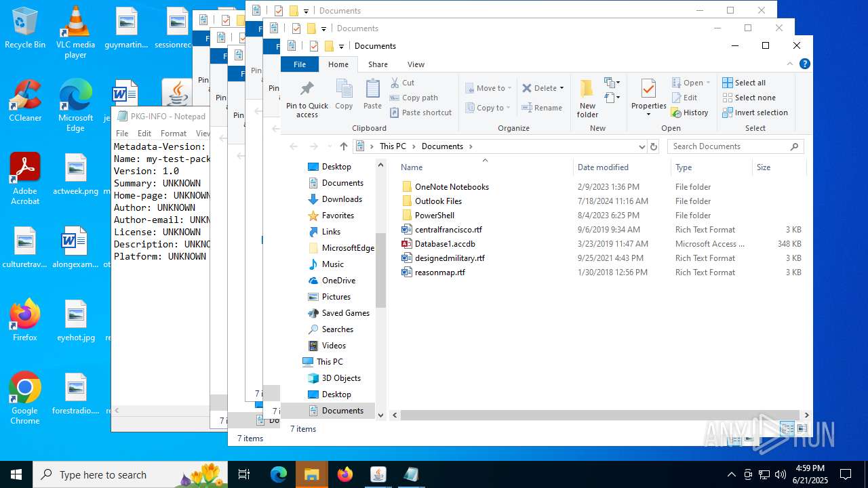
Task: Expand the address bar history dropdown
Action: click(x=642, y=146)
